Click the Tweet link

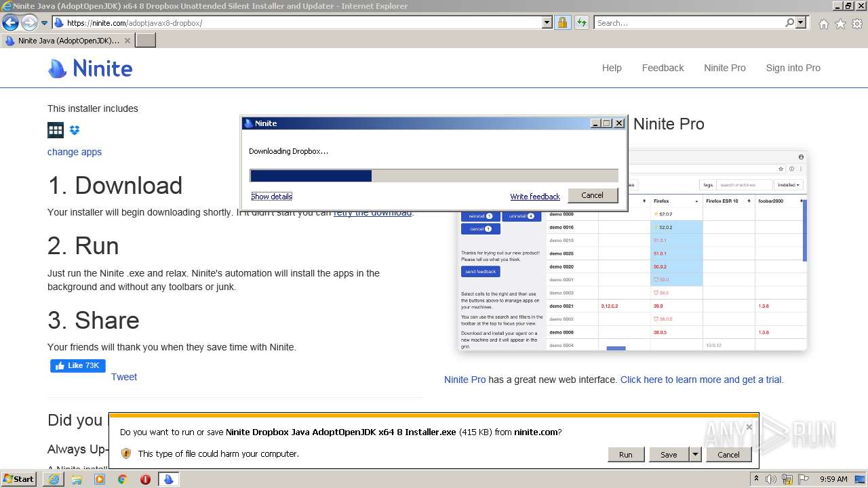(x=124, y=377)
